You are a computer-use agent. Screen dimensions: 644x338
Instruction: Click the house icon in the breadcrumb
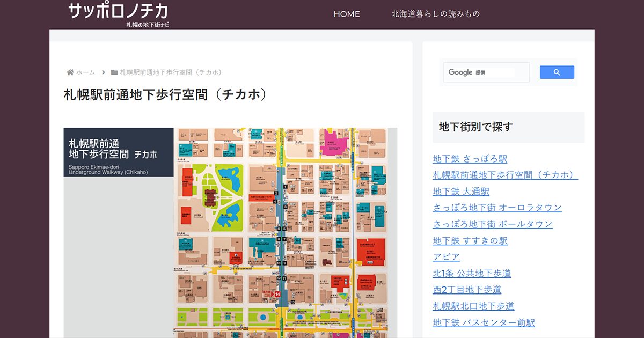[70, 72]
